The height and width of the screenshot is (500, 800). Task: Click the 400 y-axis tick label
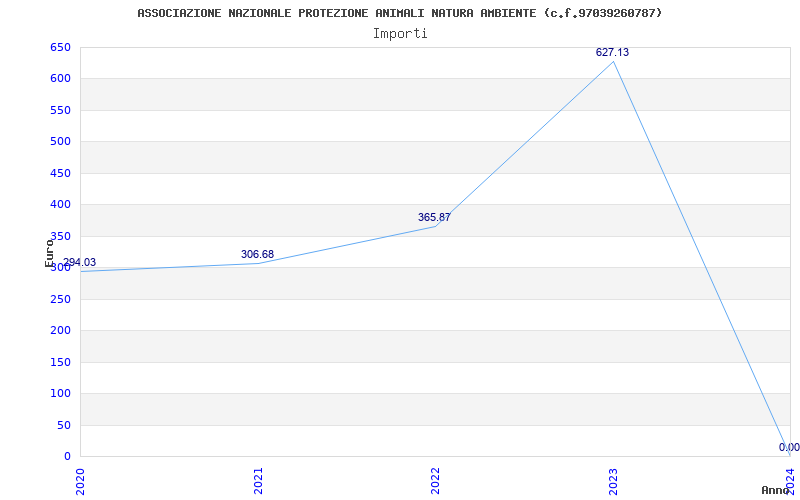point(60,205)
